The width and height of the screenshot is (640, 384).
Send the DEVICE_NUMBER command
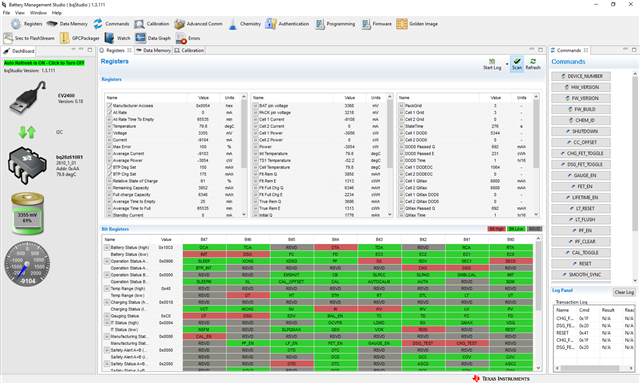pos(581,76)
